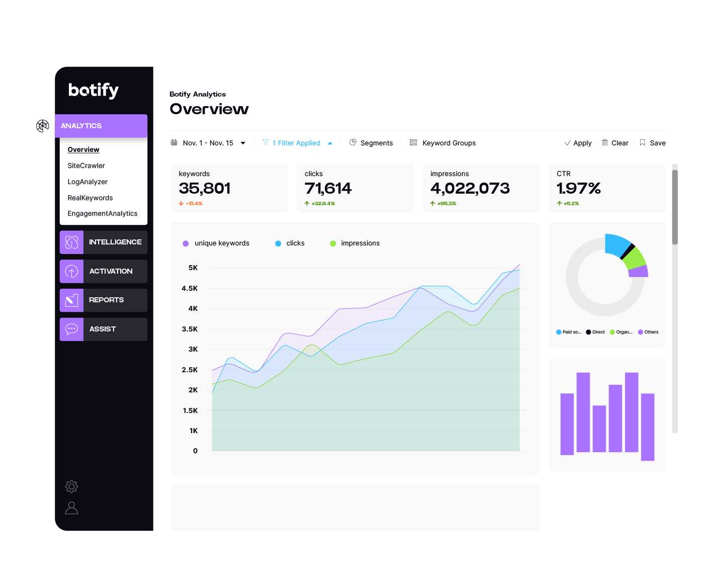The height and width of the screenshot is (588, 714).
Task: Collapse the 1 Filter Applied expander arrow
Action: (330, 143)
